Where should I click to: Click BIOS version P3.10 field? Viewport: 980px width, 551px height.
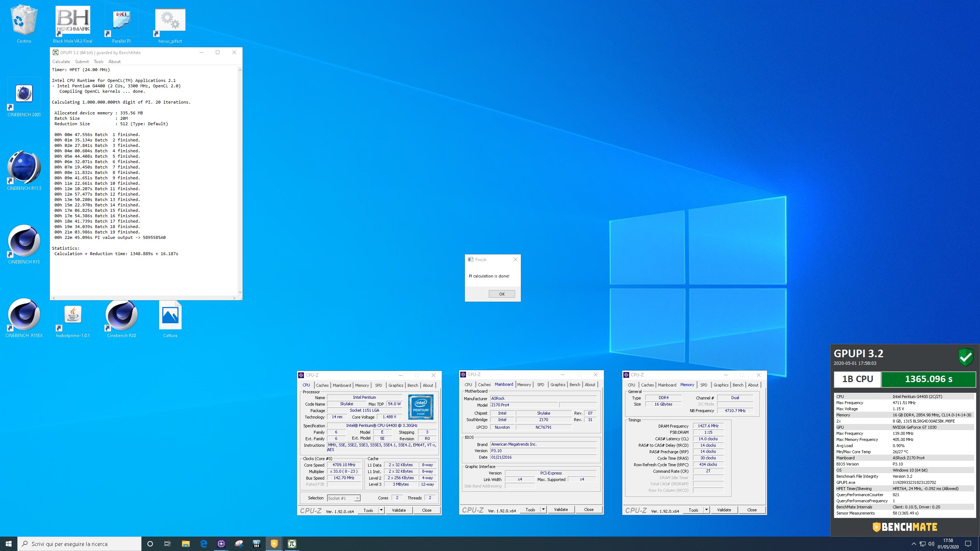(x=543, y=451)
